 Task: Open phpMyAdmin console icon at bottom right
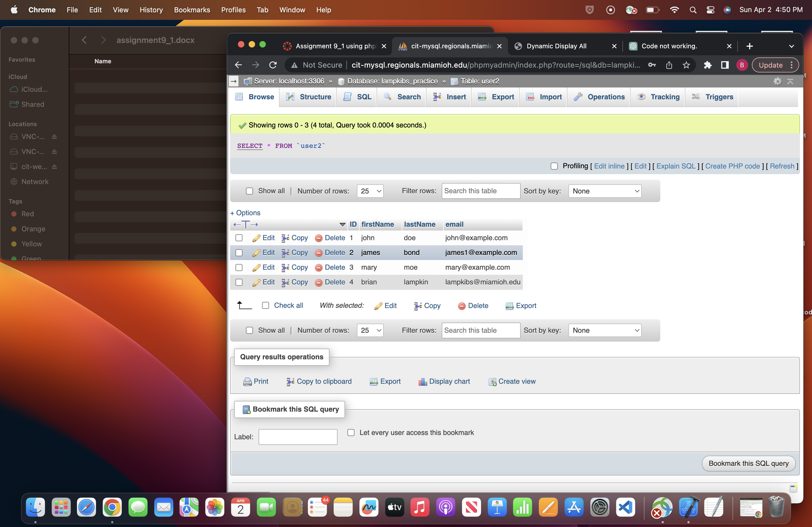793,488
